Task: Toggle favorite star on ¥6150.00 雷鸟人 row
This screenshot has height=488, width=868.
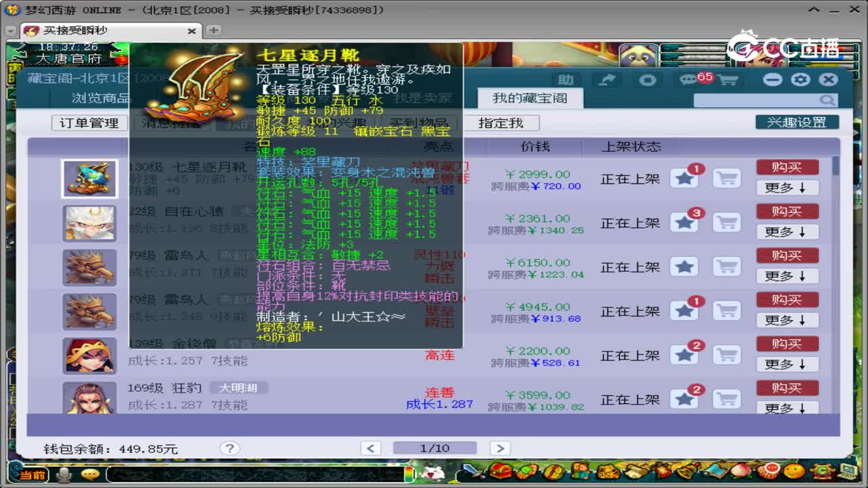Action: tap(685, 266)
